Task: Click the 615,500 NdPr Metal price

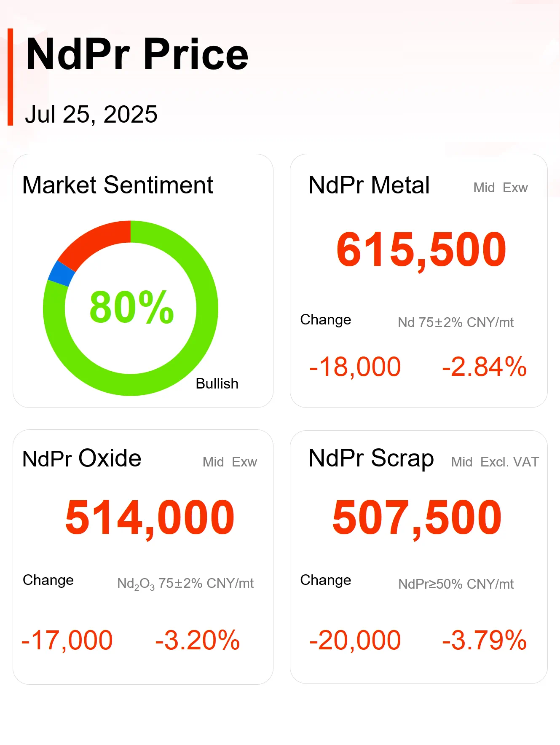Action: (421, 250)
